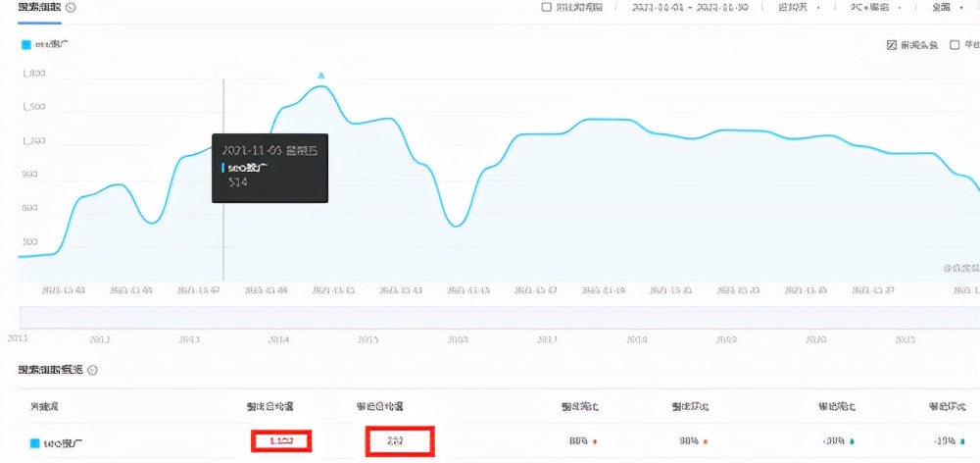Select the seo推广 keyword in overview table
The height and width of the screenshot is (463, 980).
click(x=63, y=443)
